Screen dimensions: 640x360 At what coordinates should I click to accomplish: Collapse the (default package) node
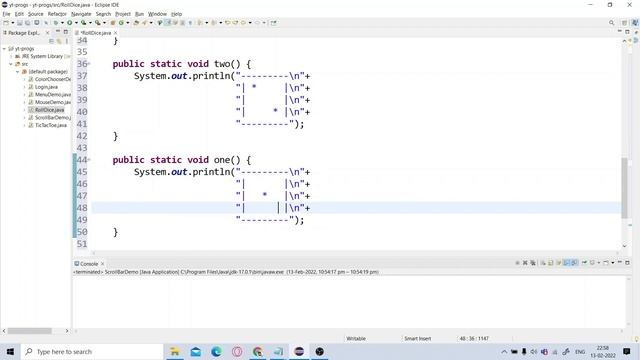coord(18,72)
